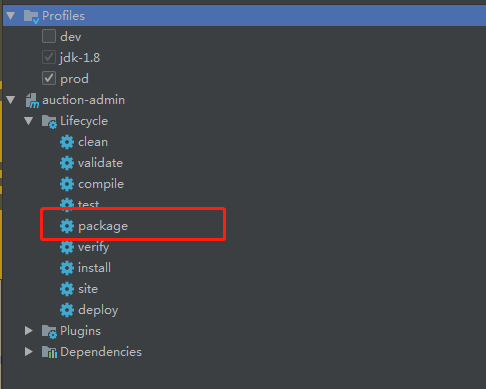Viewport: 486px width, 389px height.
Task: Click the validate lifecycle gear icon
Action: (x=67, y=163)
